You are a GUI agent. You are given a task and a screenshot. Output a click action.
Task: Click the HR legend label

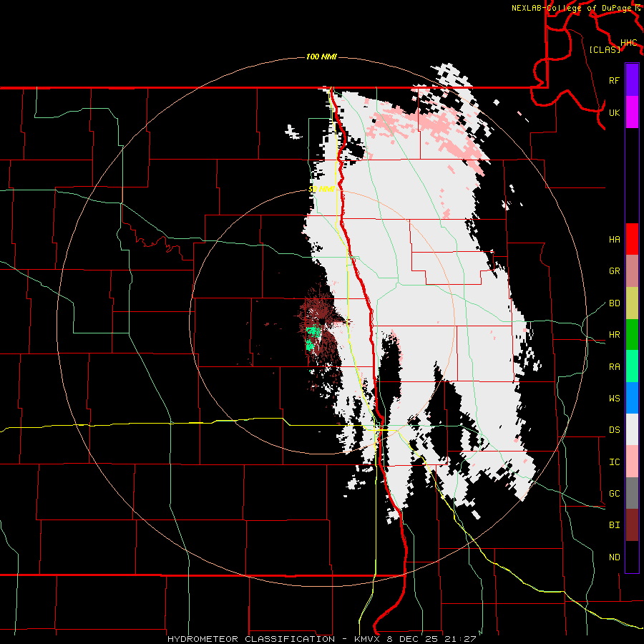tap(614, 335)
